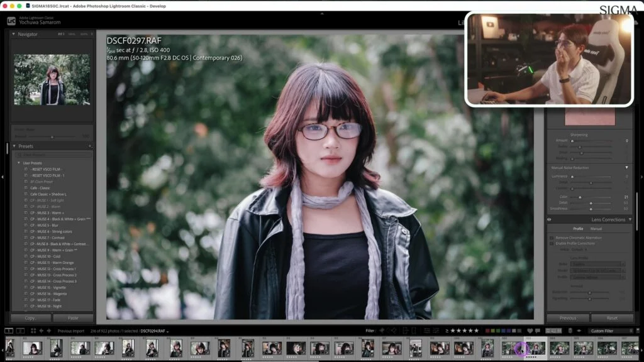Image resolution: width=644 pixels, height=362 pixels.
Task: Select the highlighted filmstrip thumbnail
Action: coord(536,348)
